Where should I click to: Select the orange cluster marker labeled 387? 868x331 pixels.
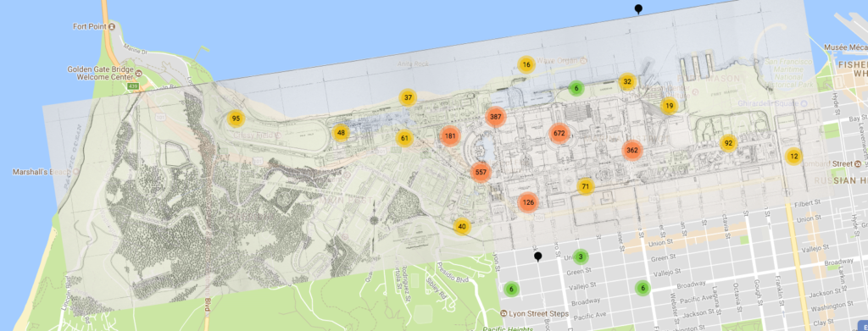(x=495, y=117)
